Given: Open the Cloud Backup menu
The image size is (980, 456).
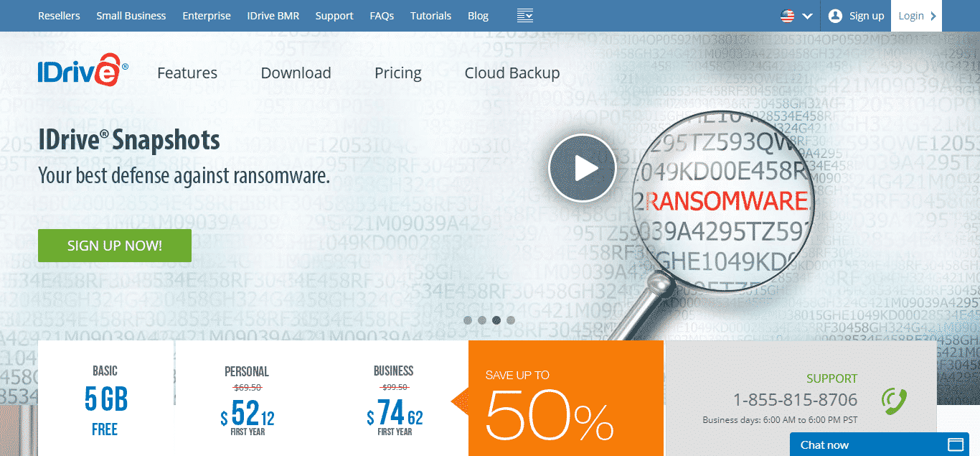Looking at the screenshot, I should coord(512,73).
